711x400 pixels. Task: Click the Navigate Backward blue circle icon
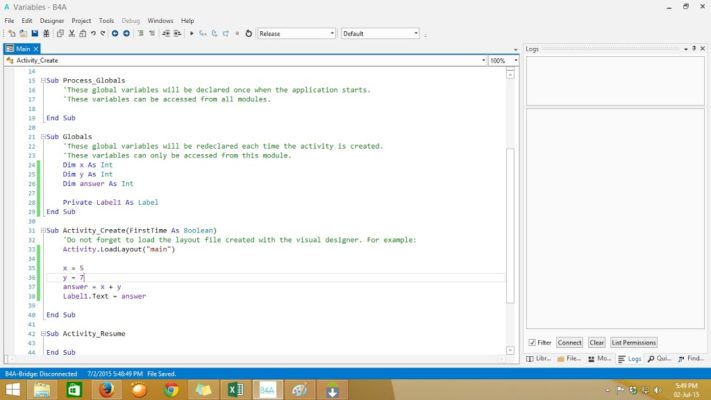115,34
